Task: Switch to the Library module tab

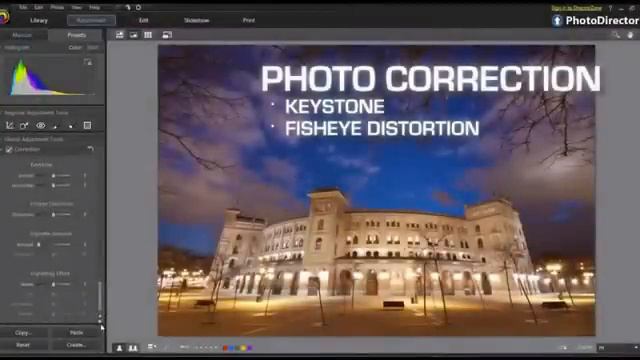Action: [x=39, y=20]
